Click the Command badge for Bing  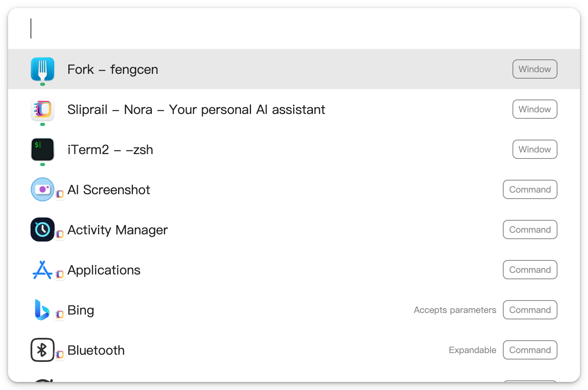tap(530, 310)
